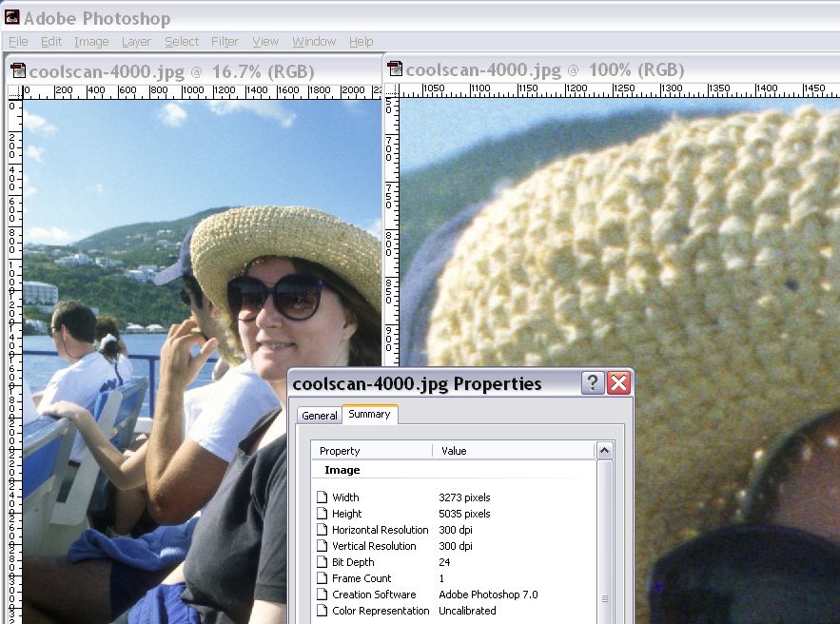Open the View menu
Screen dimensions: 840x624
click(x=265, y=41)
